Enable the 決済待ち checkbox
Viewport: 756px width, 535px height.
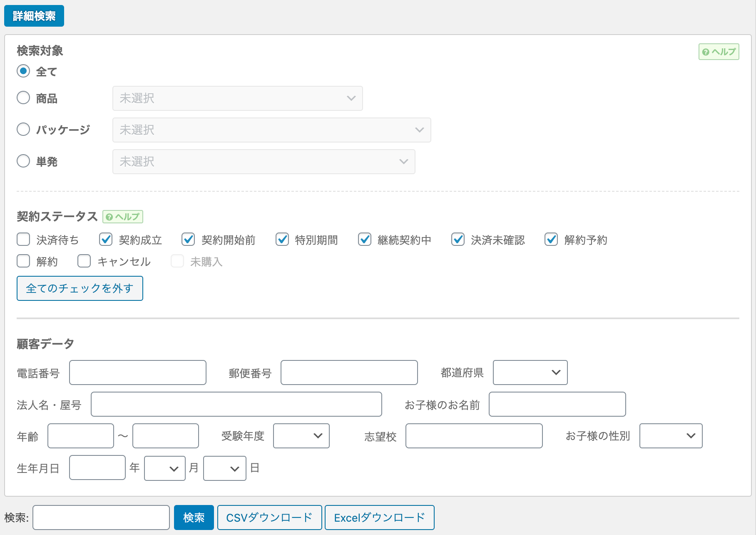click(x=23, y=240)
